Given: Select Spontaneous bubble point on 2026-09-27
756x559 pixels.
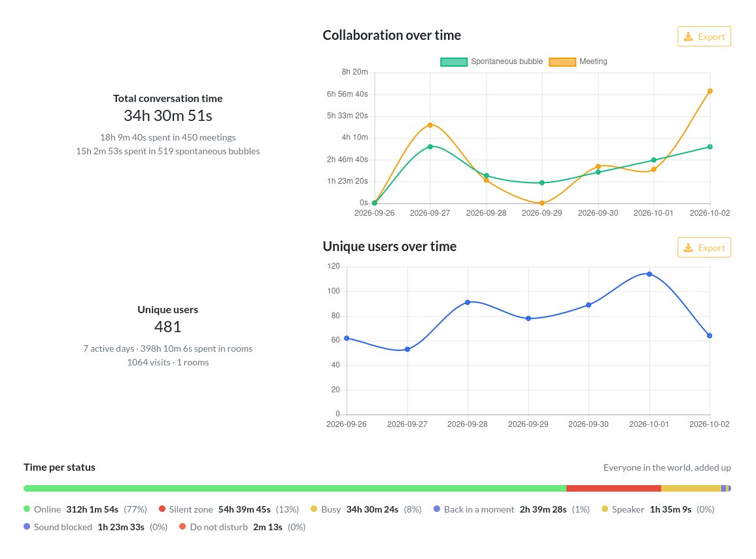Looking at the screenshot, I should (x=430, y=146).
